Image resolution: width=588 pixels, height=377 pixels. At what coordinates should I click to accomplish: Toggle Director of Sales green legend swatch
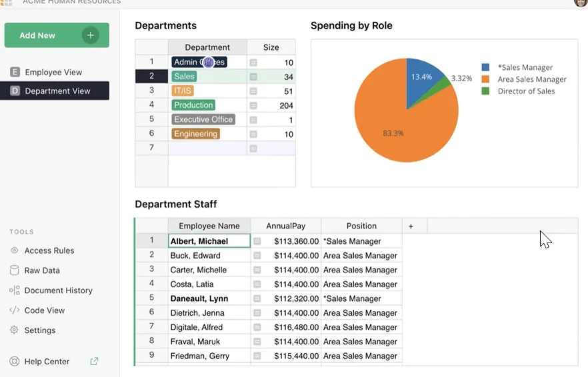tap(485, 91)
